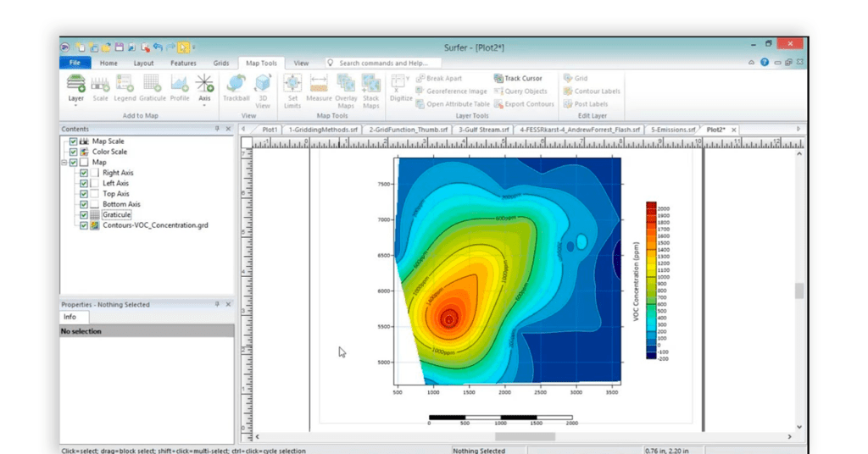Select the Set Limits tool
The image size is (868, 454).
(292, 86)
